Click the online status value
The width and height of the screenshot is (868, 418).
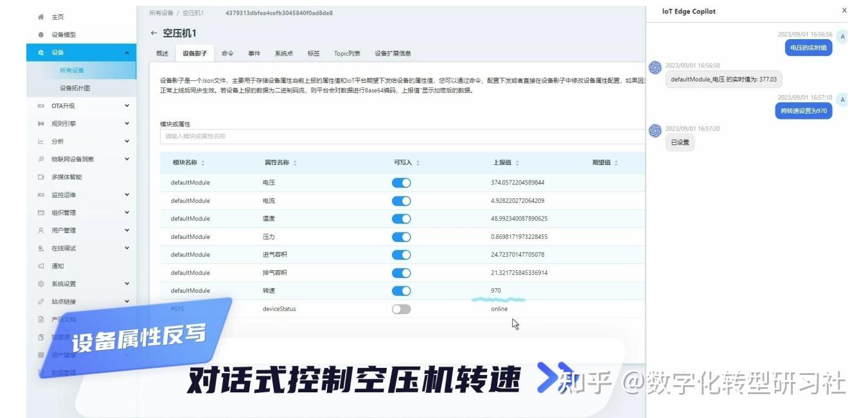coord(499,309)
